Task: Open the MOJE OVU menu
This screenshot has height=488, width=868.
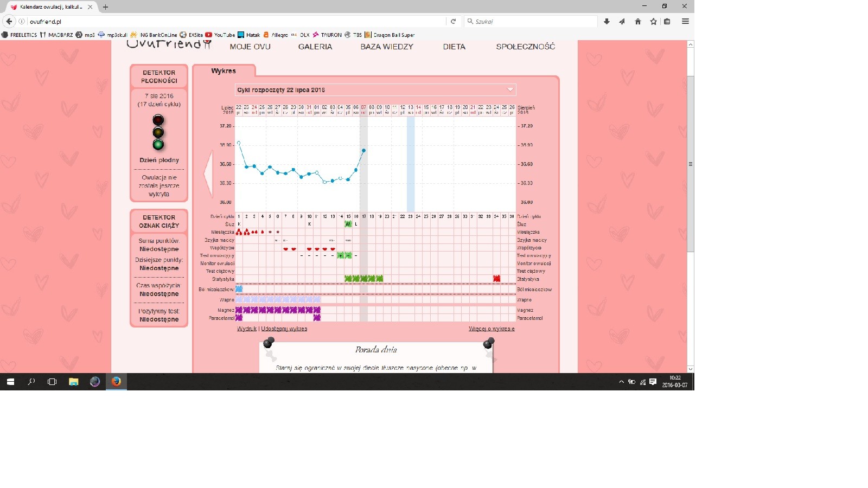Action: pos(250,47)
